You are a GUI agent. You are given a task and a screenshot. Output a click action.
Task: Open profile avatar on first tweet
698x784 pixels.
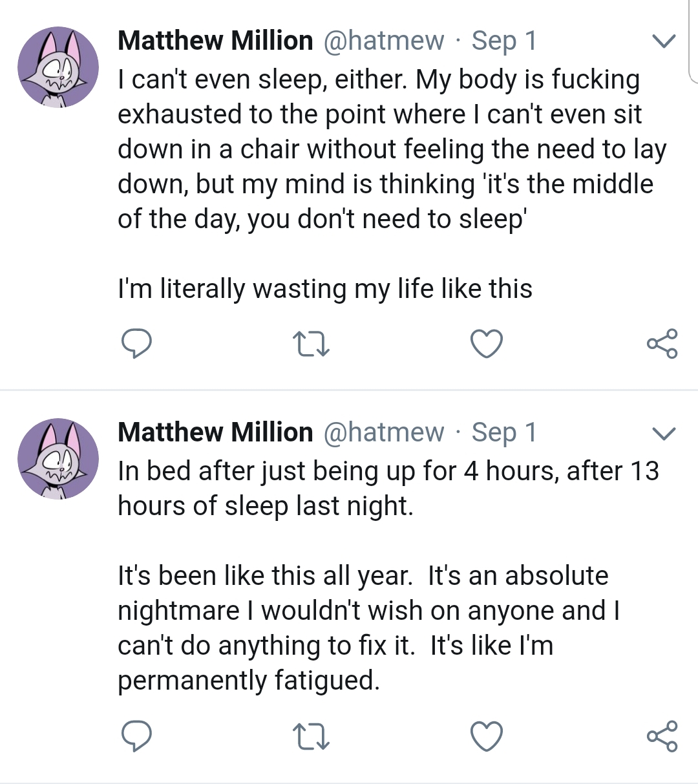pos(58,67)
